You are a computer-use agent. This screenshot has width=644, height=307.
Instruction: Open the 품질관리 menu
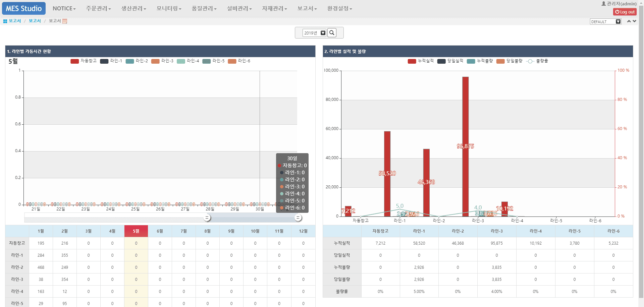click(204, 8)
